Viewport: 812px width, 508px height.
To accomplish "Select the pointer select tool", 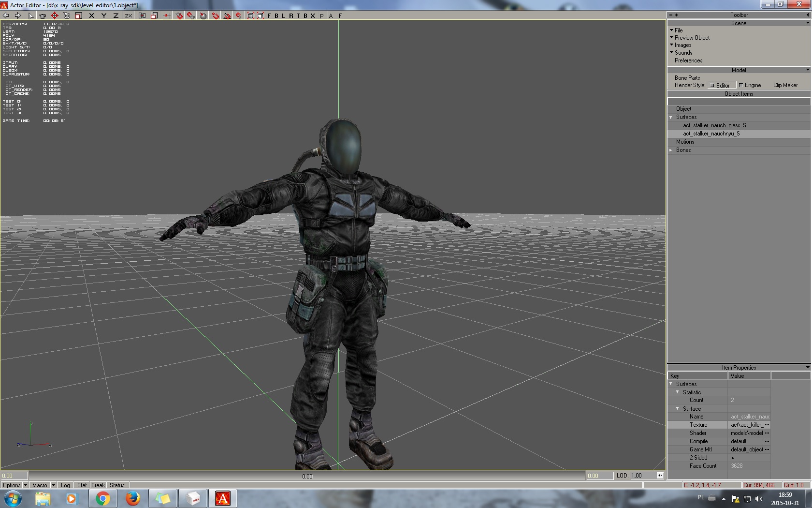I will click(x=31, y=15).
